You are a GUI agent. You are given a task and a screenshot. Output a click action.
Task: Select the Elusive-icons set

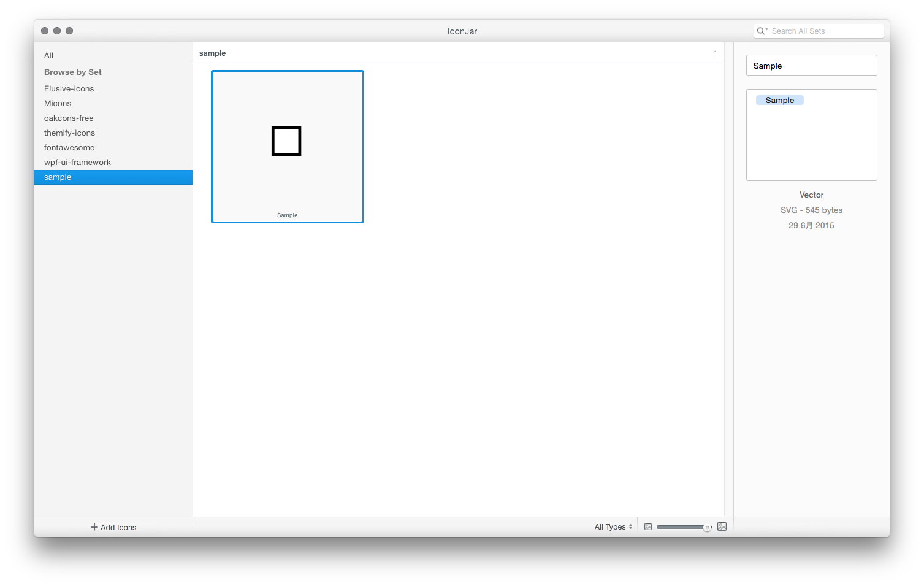[x=69, y=89]
